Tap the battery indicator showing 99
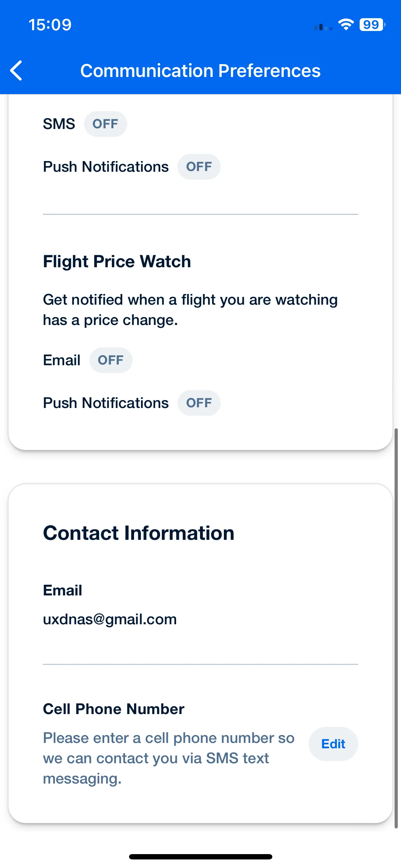Image resolution: width=401 pixels, height=868 pixels. (x=372, y=25)
